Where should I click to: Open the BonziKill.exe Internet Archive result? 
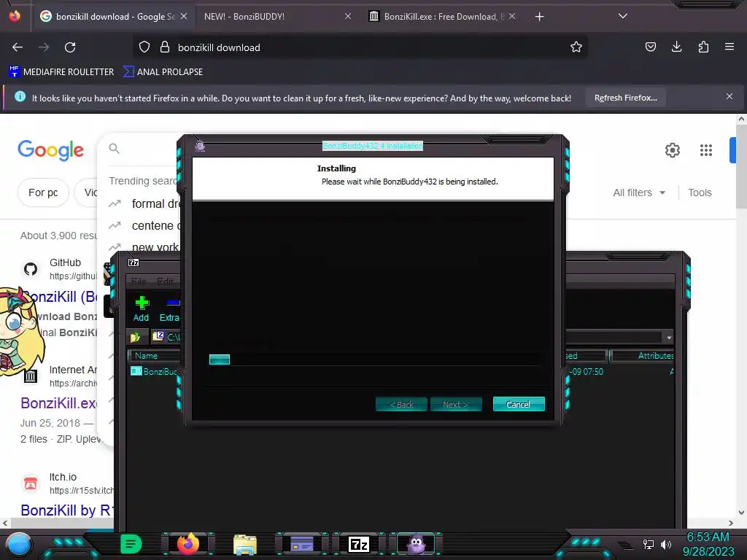(x=59, y=402)
